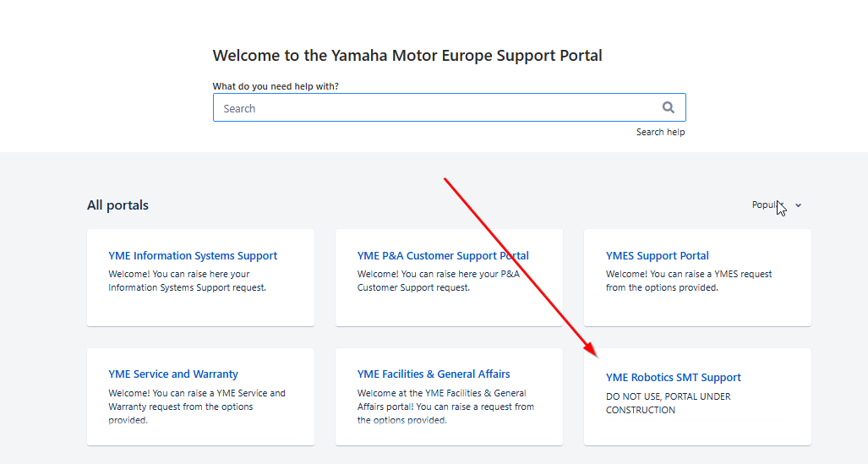868x464 pixels.
Task: Click the 'What do you need help with?' label
Action: [276, 86]
